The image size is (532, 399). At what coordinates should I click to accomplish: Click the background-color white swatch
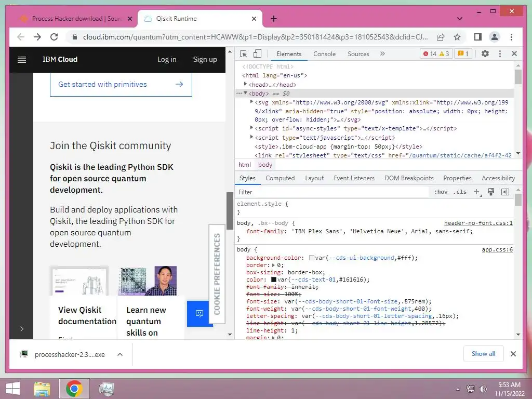pos(312,258)
